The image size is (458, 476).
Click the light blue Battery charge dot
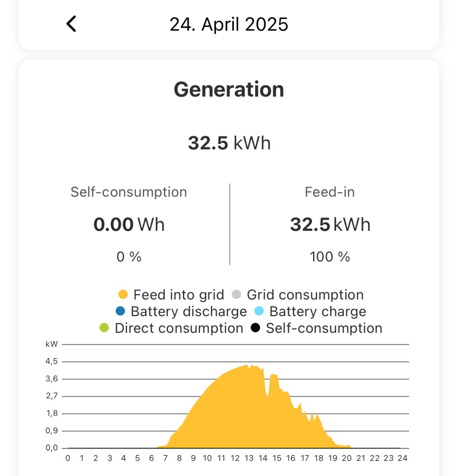[x=259, y=311]
